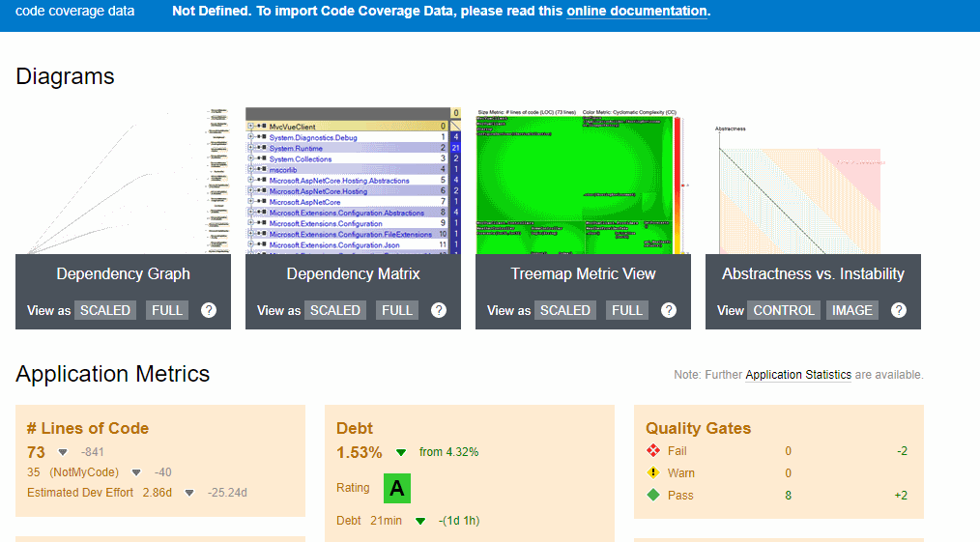This screenshot has width=980, height=542.
Task: Click help icon under Treemap Metric View
Action: (x=669, y=310)
